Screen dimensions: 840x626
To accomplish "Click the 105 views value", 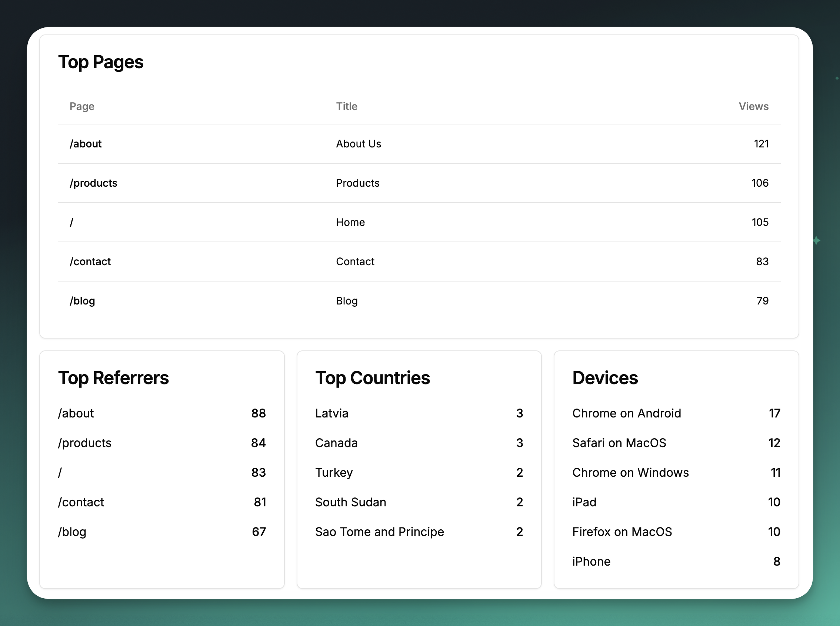I will click(x=760, y=223).
